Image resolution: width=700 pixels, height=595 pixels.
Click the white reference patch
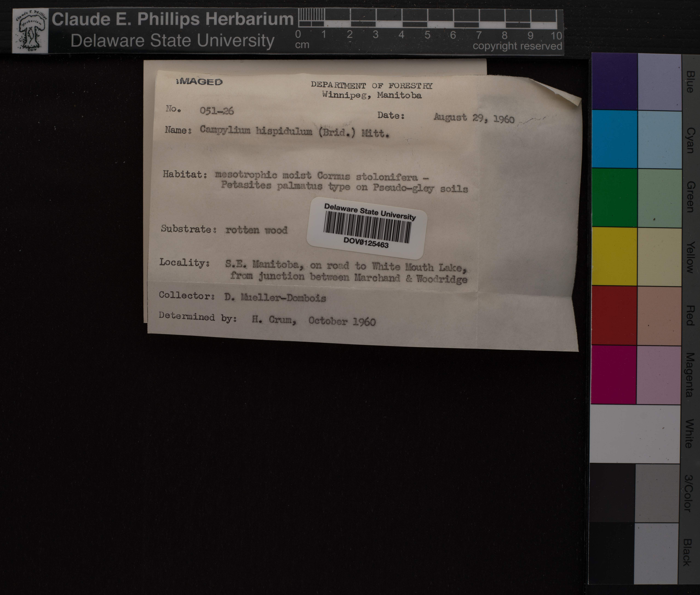click(635, 434)
